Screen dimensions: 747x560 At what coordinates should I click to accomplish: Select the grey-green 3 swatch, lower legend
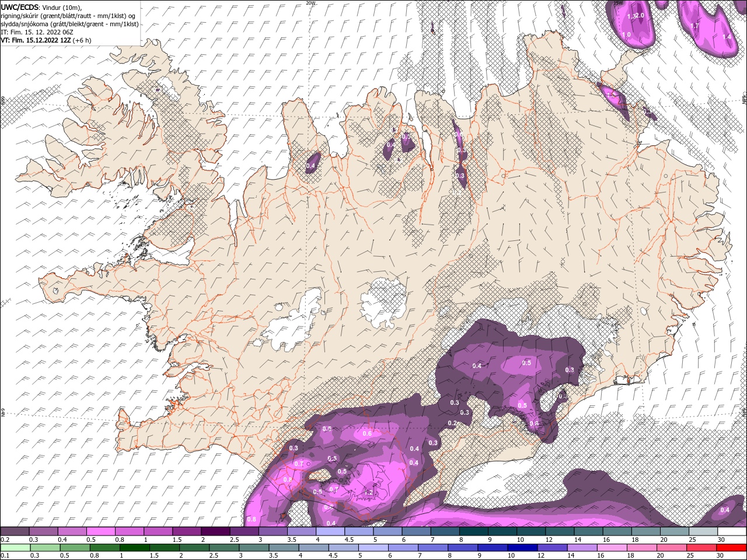(254, 548)
